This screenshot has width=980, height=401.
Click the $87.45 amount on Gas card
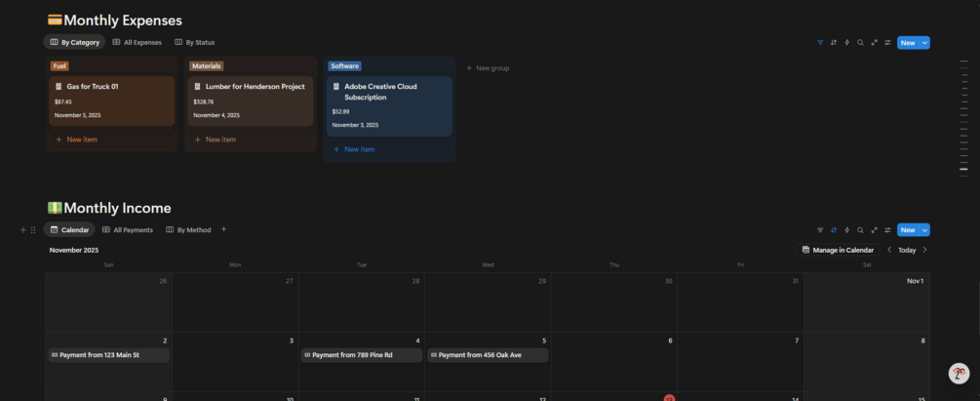click(x=63, y=101)
